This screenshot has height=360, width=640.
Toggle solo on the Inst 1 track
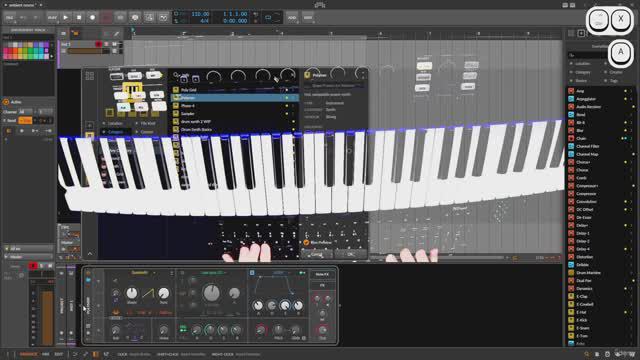click(x=107, y=44)
